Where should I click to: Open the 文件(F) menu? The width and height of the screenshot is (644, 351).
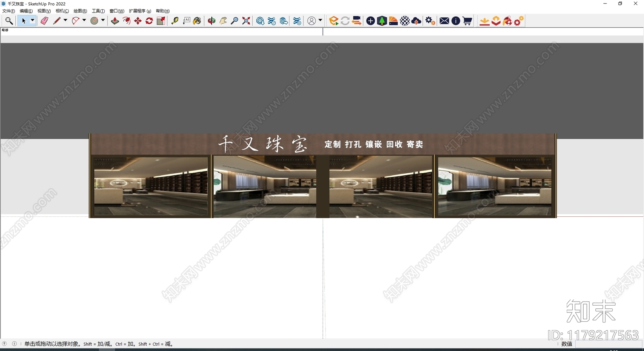(8, 11)
